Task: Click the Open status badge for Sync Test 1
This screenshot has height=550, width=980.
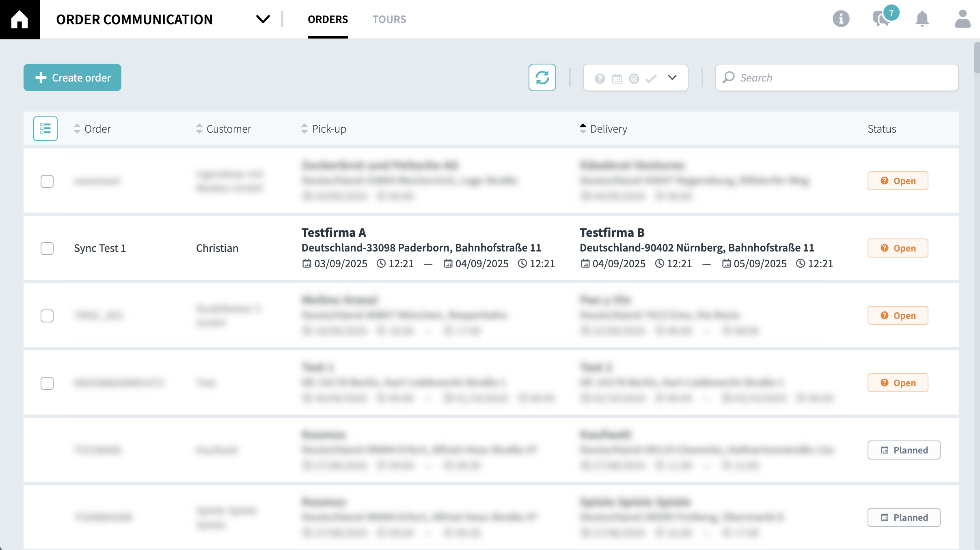Action: click(x=898, y=248)
